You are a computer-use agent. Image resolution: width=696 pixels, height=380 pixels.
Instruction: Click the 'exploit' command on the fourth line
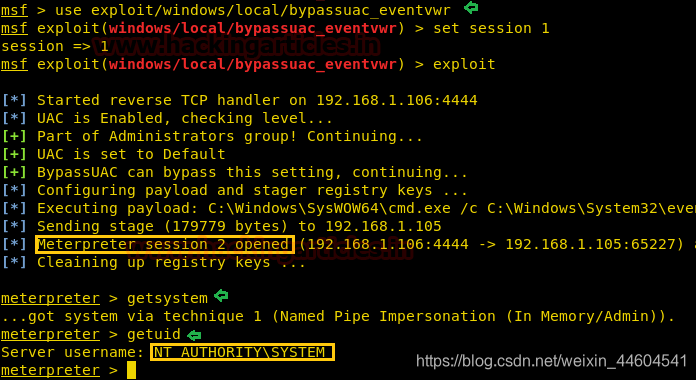[464, 65]
